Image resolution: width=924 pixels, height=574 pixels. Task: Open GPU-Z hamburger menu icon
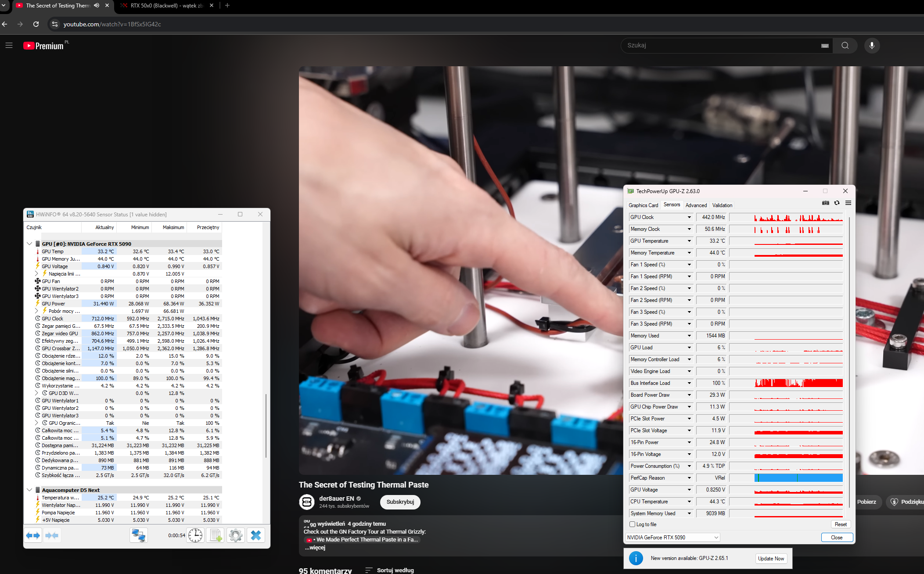click(x=848, y=203)
